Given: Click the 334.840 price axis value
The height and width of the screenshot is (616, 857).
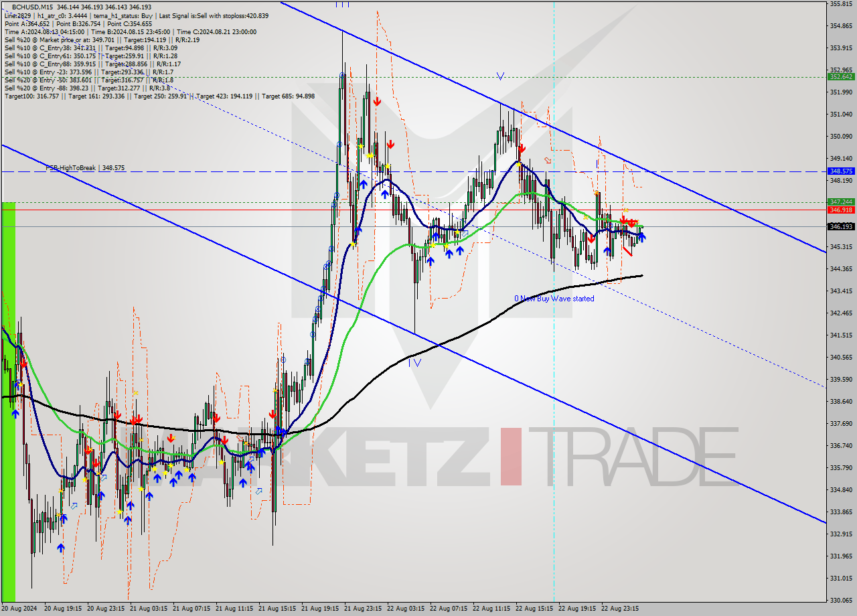Looking at the screenshot, I should tap(841, 490).
